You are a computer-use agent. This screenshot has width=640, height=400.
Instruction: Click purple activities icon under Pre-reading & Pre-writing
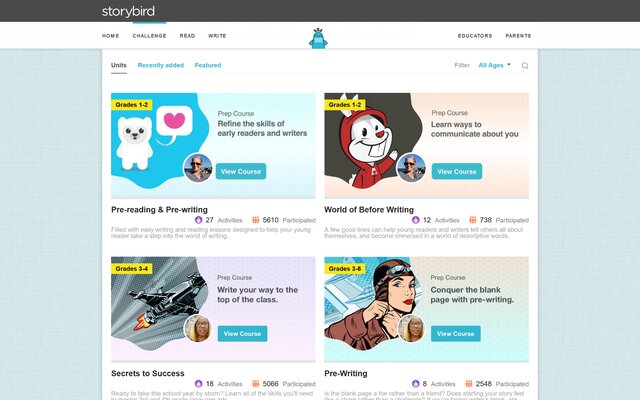coord(198,220)
